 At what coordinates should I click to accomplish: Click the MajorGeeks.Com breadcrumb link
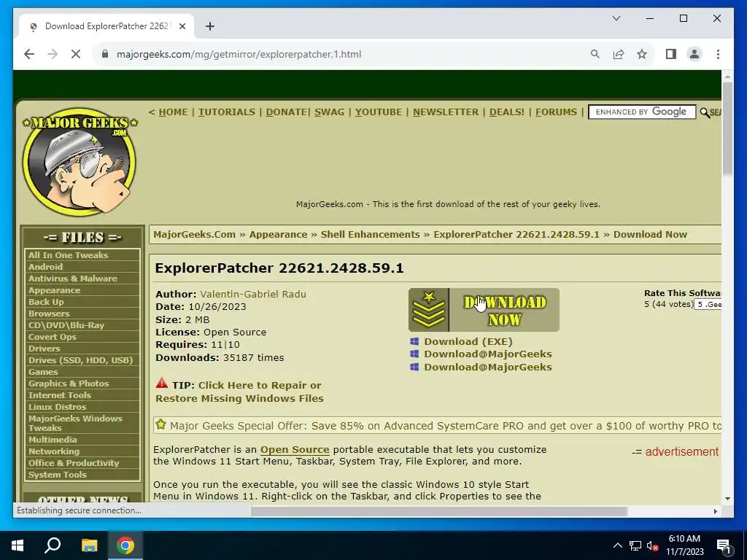pos(194,234)
